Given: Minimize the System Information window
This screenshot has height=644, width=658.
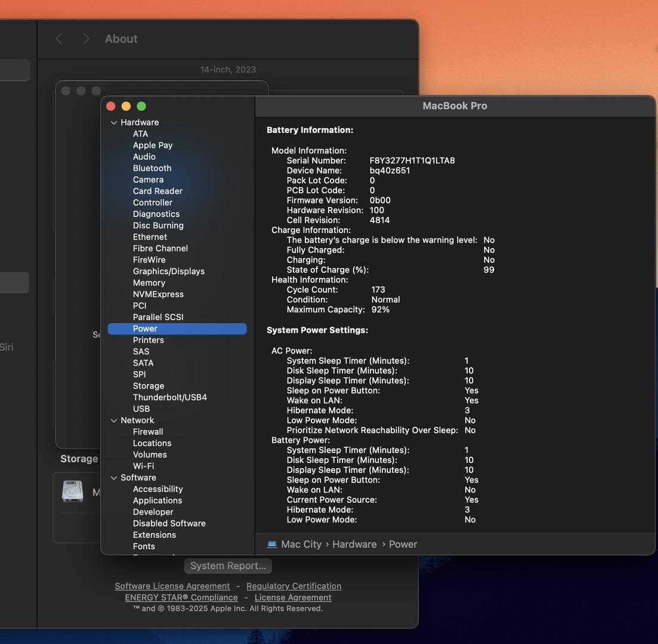Looking at the screenshot, I should click(x=126, y=106).
